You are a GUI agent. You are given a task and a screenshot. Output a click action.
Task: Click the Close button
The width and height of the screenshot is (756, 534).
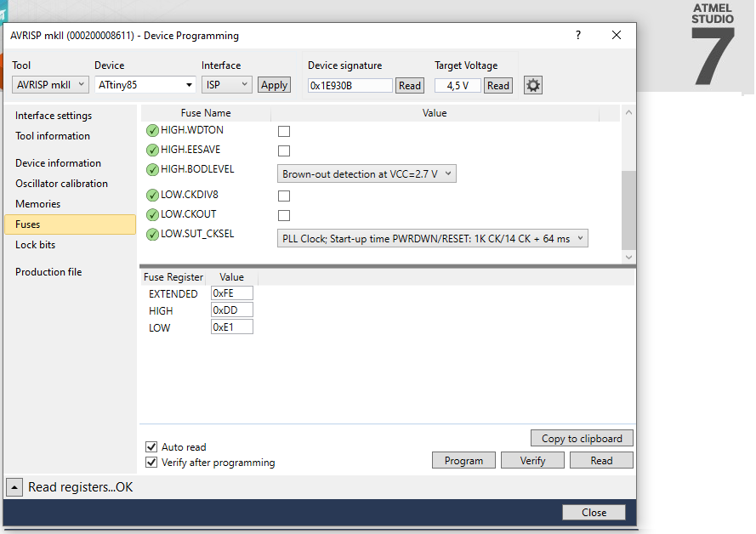point(594,512)
